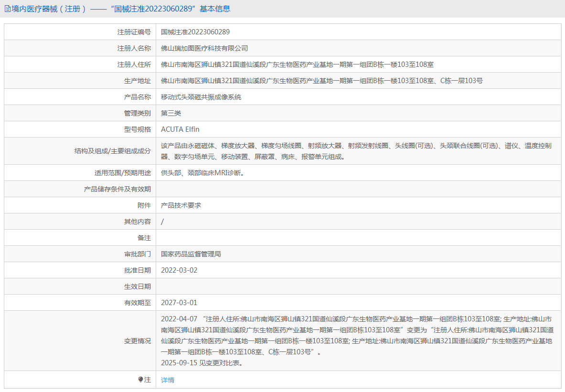
Task: Select model specification ACUTA Elfin
Action: (180, 129)
